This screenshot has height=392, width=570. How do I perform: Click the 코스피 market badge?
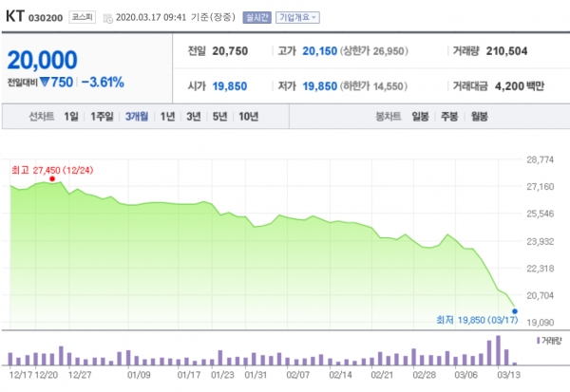click(82, 17)
